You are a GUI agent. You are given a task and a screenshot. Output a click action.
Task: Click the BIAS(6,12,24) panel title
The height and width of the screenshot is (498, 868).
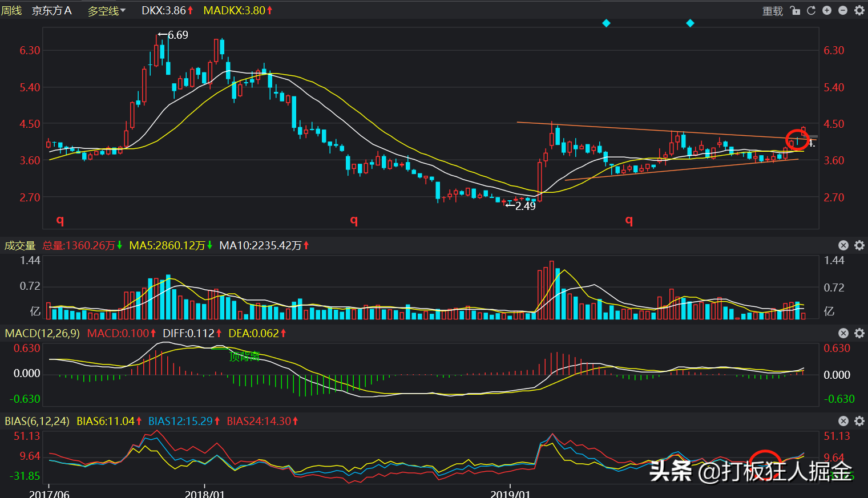pyautogui.click(x=37, y=421)
